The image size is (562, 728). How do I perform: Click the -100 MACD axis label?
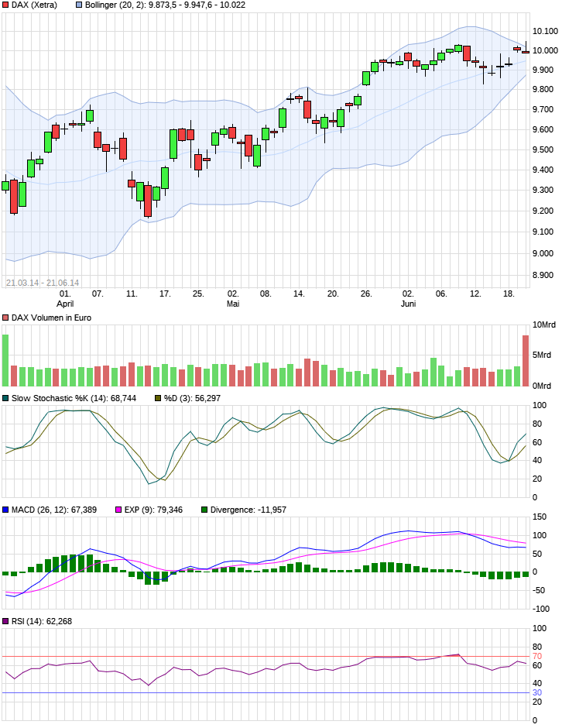coord(540,610)
